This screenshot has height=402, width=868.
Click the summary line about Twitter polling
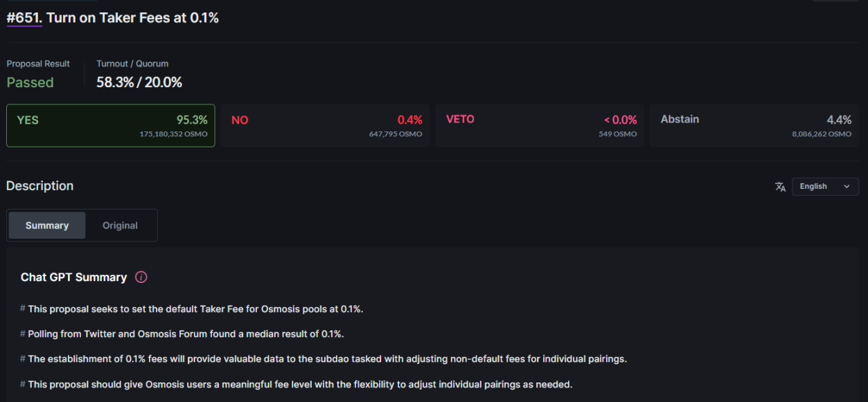186,334
